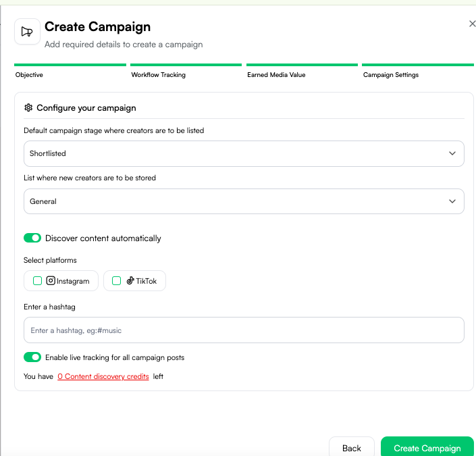Click the gear icon beside Configure your campaign
The image size is (476, 456).
tap(28, 107)
